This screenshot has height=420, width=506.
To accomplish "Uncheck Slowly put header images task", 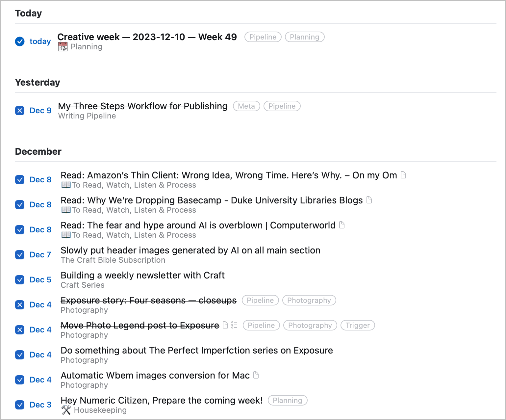I will click(x=20, y=255).
